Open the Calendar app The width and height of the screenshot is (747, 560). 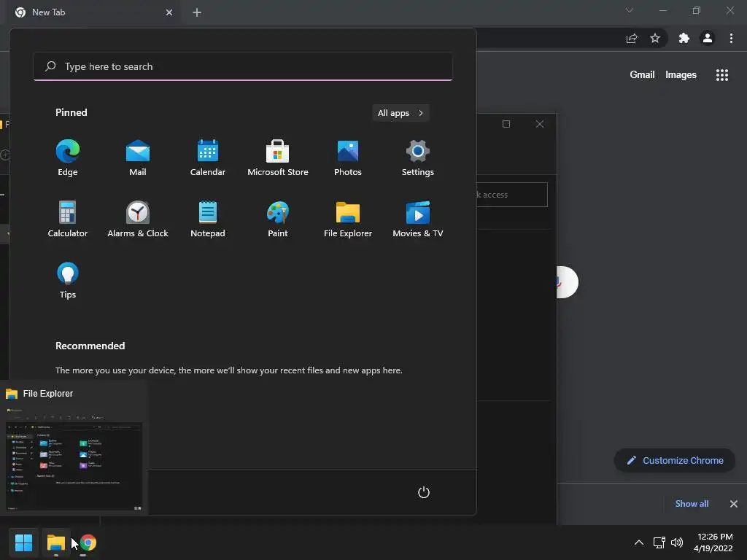pos(208,158)
